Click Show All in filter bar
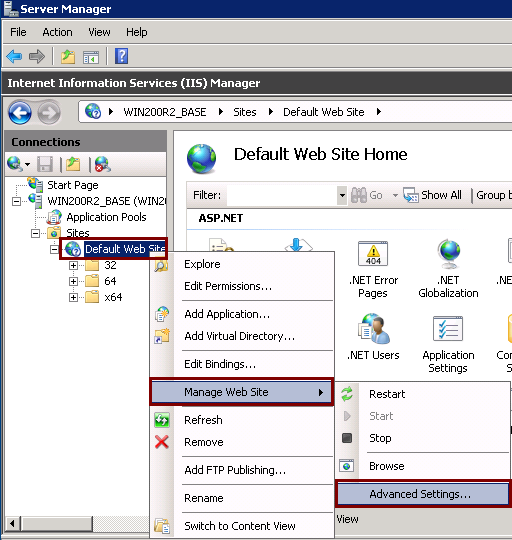This screenshot has height=540, width=512. [x=433, y=195]
